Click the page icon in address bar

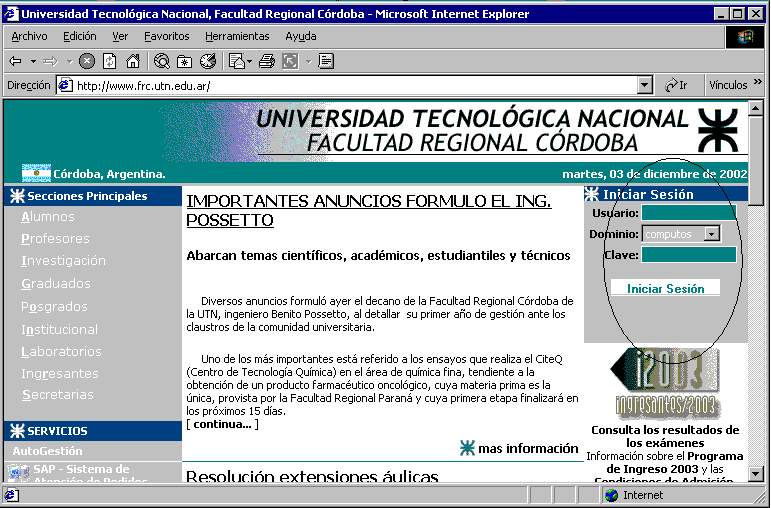(x=66, y=86)
